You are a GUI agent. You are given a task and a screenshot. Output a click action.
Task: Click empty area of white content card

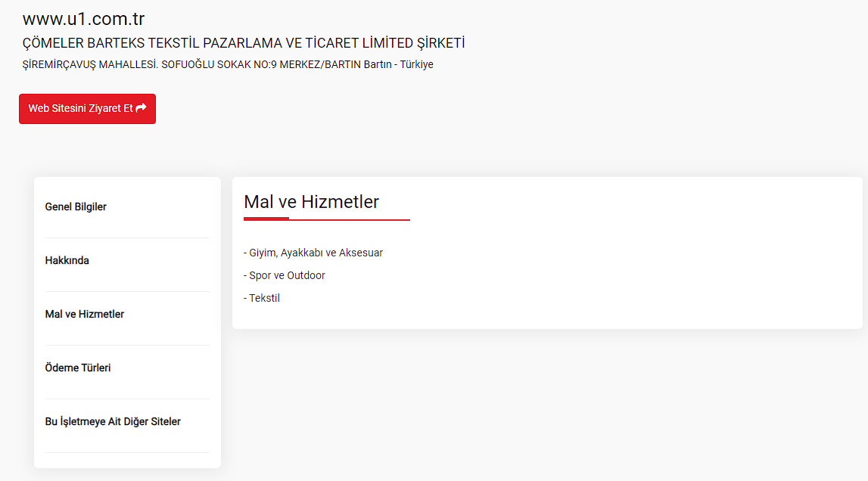609,265
